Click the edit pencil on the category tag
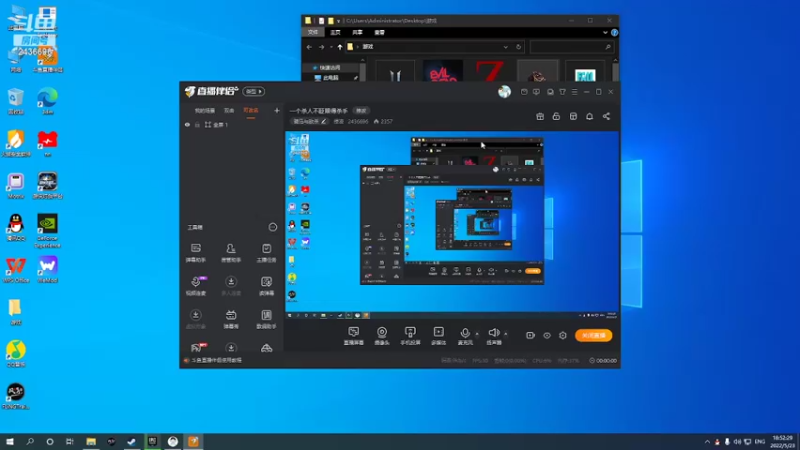The width and height of the screenshot is (800, 450). point(323,121)
